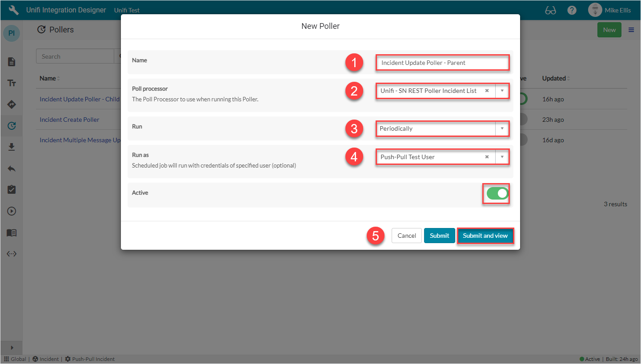Click the download arrow icon in the sidebar
Image resolution: width=641 pixels, height=364 pixels.
coord(11,147)
